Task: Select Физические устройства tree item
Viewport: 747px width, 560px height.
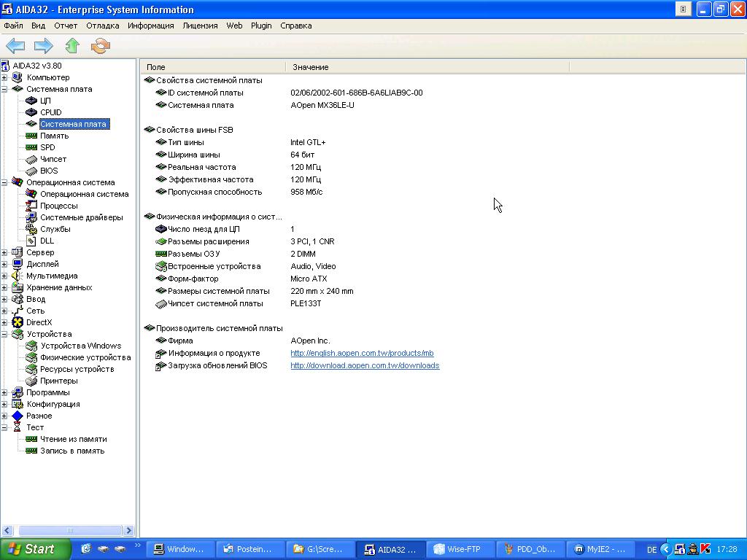Action: click(x=85, y=357)
